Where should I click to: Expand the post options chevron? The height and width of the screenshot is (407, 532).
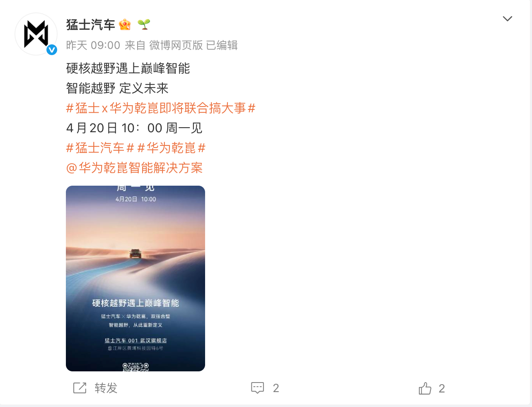point(508,19)
